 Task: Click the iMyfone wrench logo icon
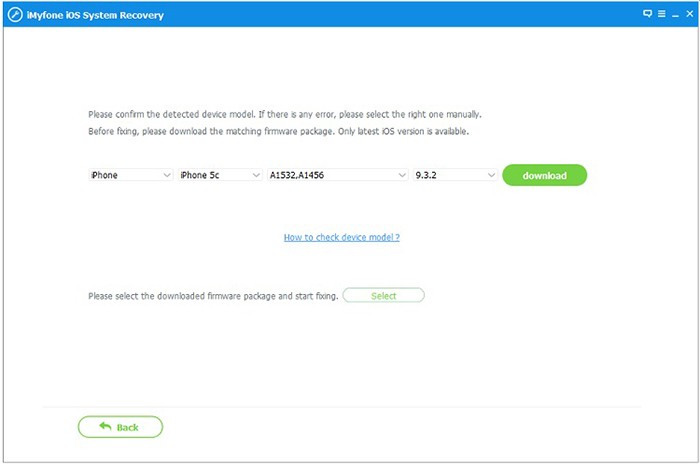click(x=15, y=15)
